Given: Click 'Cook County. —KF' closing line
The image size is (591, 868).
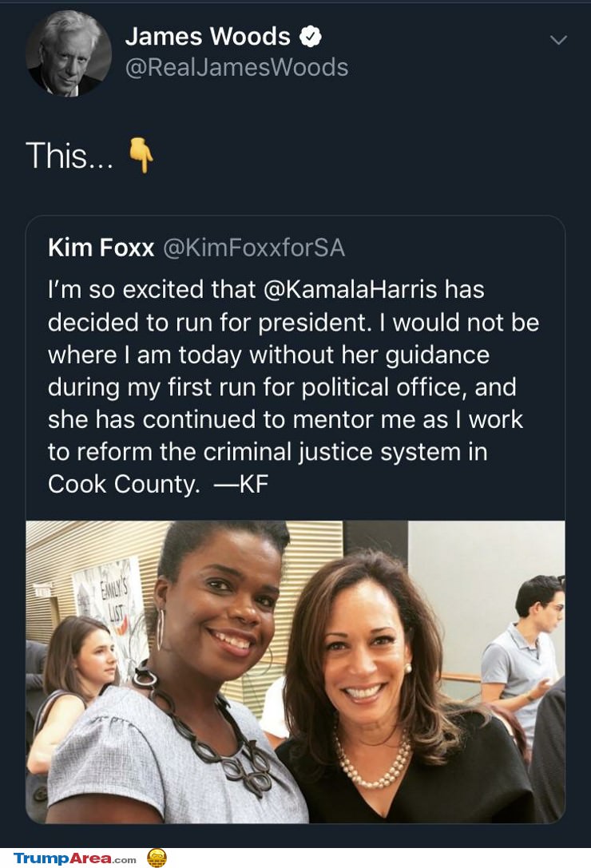Looking at the screenshot, I should tap(158, 484).
